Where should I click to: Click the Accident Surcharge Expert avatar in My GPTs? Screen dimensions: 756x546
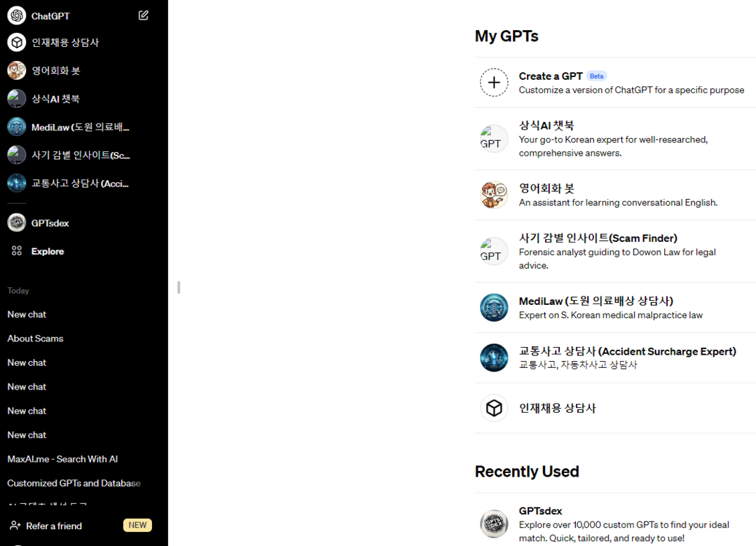[x=494, y=357]
